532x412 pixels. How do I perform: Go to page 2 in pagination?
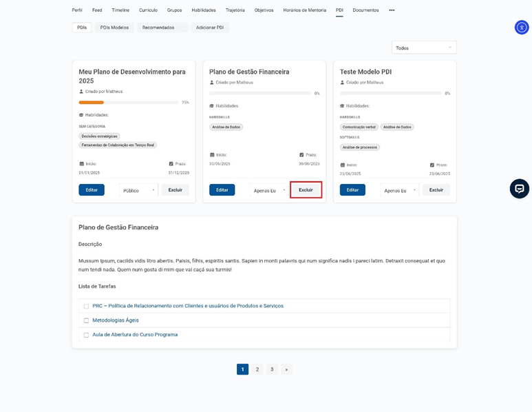(x=257, y=369)
